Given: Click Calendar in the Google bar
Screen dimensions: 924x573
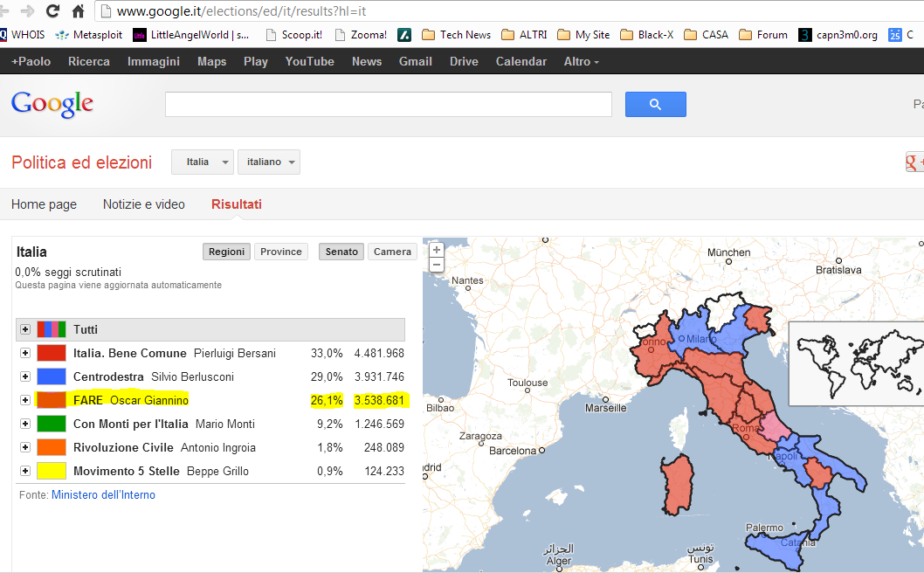Looking at the screenshot, I should point(521,61).
